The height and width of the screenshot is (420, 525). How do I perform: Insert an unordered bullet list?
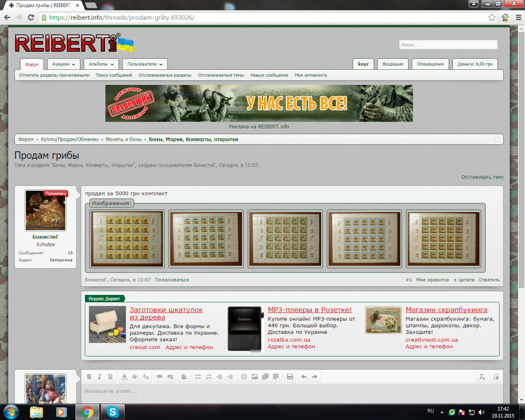198,377
